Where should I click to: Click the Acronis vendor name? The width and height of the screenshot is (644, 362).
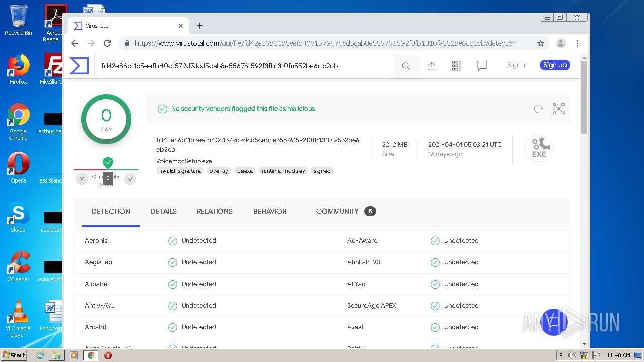(x=96, y=241)
